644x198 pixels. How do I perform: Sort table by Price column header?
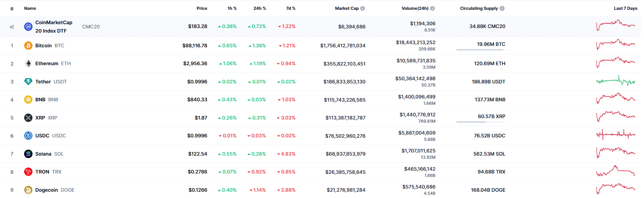pos(202,8)
